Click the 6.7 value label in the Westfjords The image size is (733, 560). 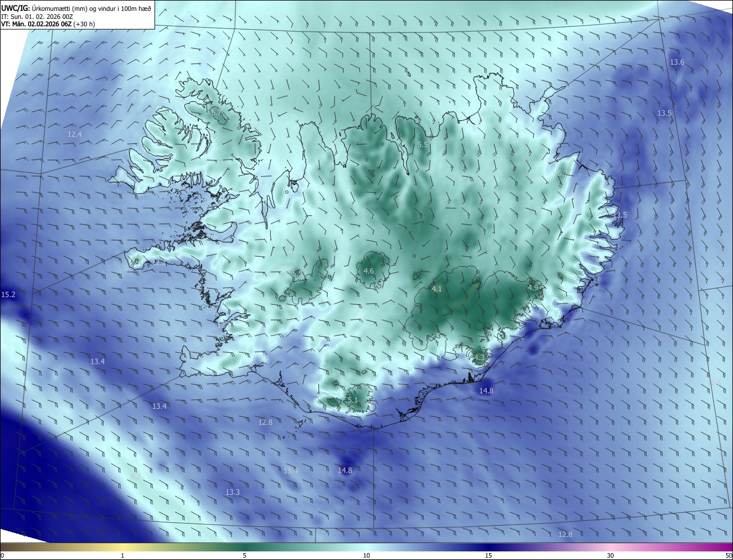pyautogui.click(x=217, y=113)
